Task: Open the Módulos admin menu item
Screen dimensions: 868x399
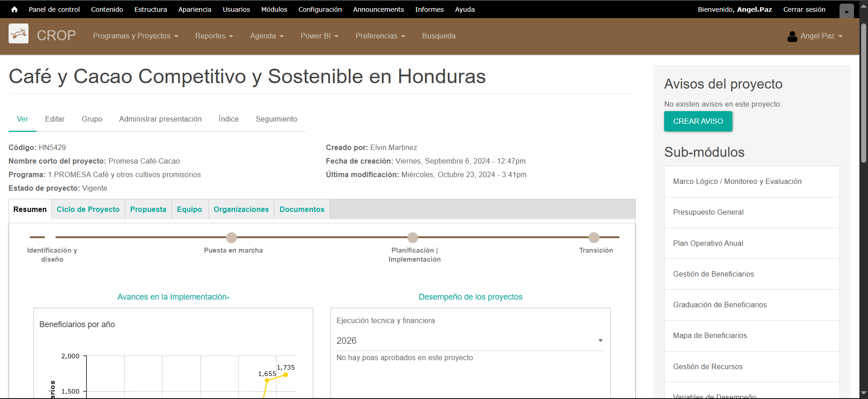Action: [274, 9]
